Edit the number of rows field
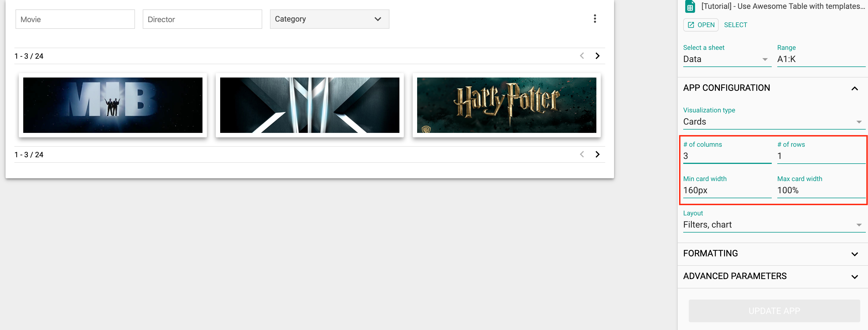 click(821, 156)
